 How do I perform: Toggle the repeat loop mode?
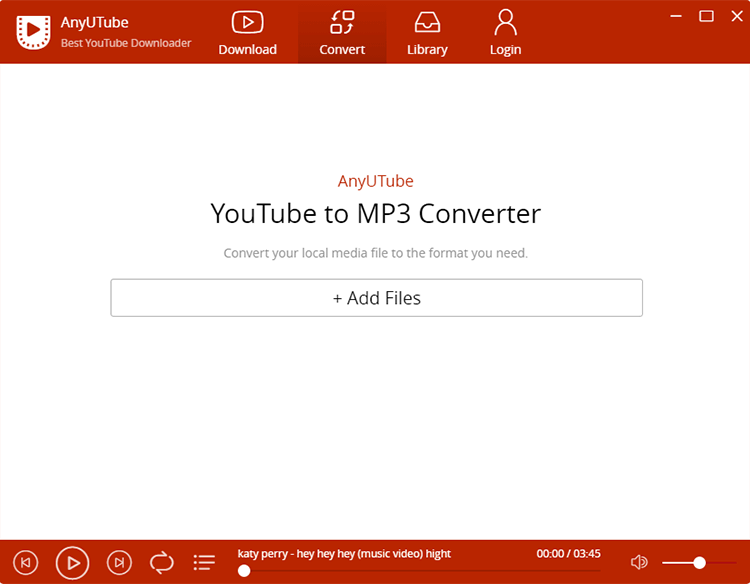pyautogui.click(x=162, y=562)
